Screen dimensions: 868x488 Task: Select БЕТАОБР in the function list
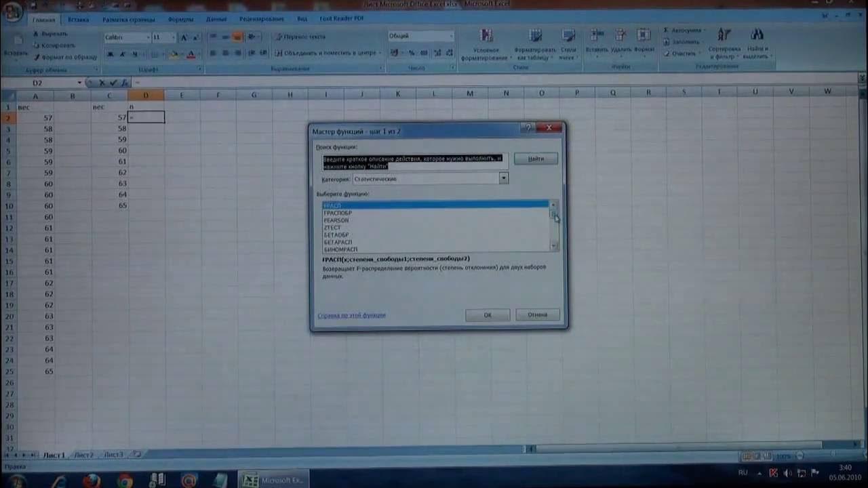pos(435,235)
